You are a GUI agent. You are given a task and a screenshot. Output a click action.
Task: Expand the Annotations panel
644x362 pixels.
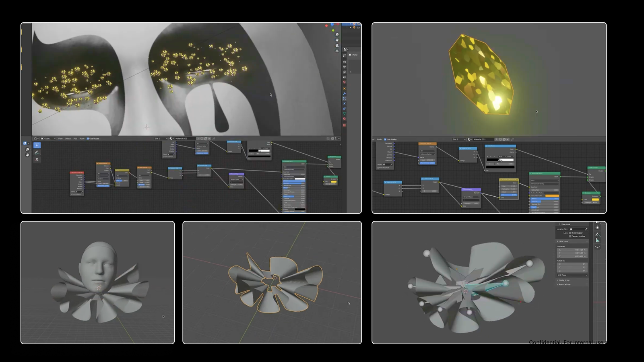point(564,284)
